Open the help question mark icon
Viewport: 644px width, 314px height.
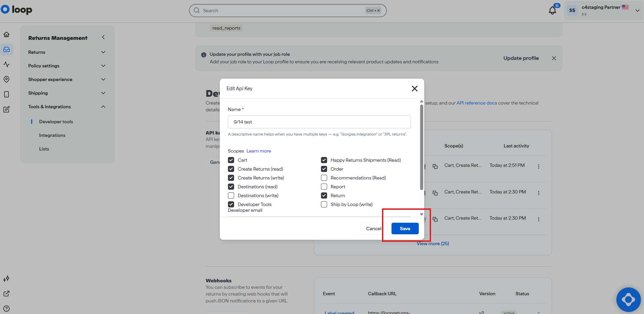tap(6, 309)
